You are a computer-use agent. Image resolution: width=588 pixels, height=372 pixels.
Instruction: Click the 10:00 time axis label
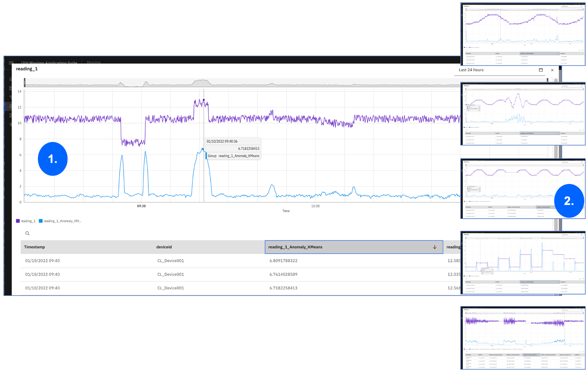click(x=315, y=206)
